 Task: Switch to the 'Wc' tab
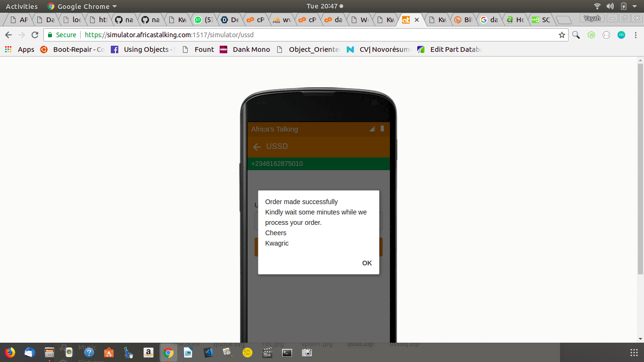[360, 20]
